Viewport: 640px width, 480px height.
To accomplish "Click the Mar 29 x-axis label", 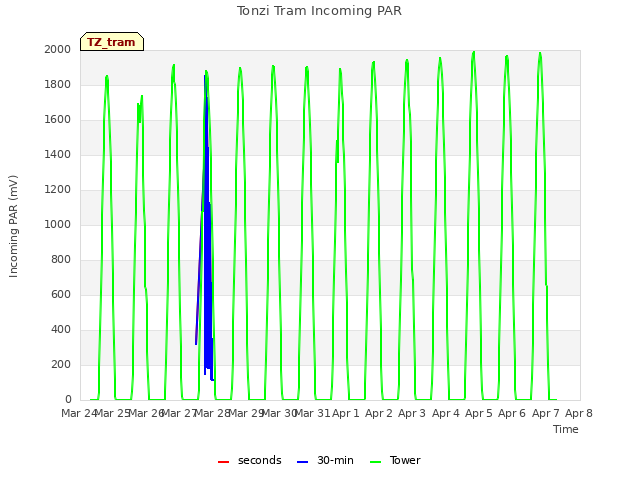I will coord(246,413).
